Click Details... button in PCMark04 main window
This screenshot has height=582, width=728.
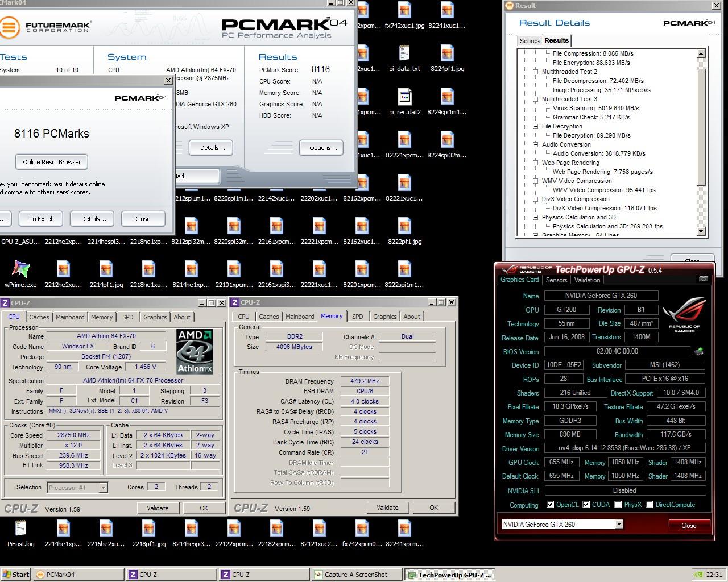tap(210, 148)
